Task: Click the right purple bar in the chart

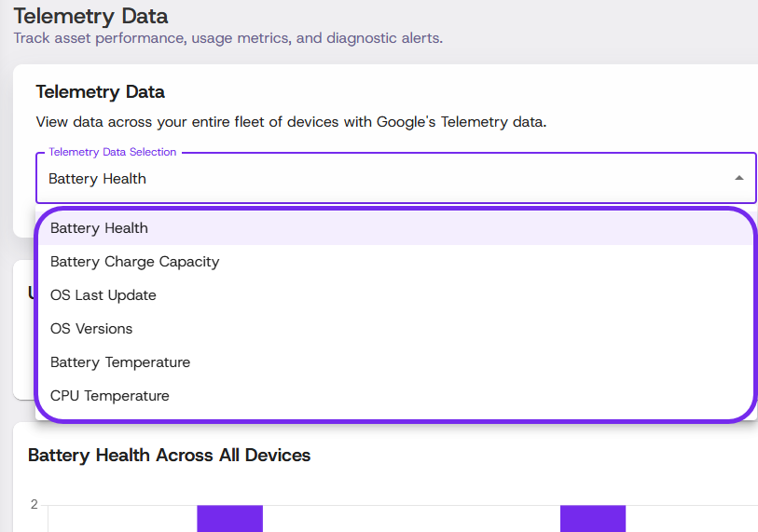Action: click(592, 518)
